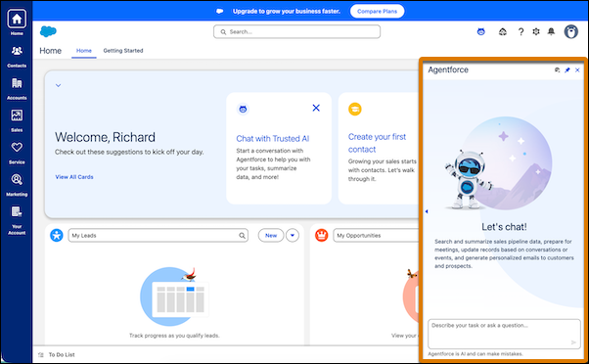Send the message in Agentforce

pos(573,342)
